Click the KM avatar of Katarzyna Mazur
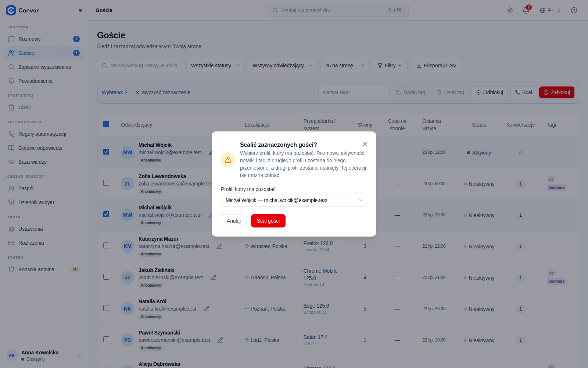 coord(128,246)
